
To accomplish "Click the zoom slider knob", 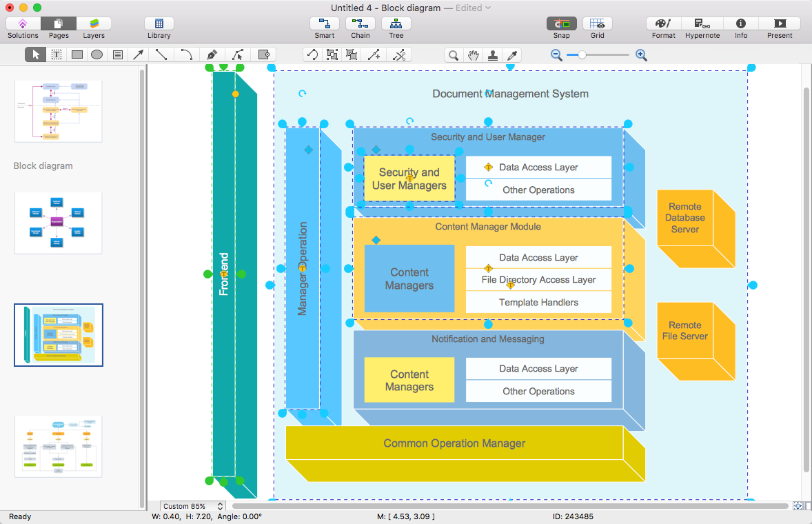I will 582,55.
